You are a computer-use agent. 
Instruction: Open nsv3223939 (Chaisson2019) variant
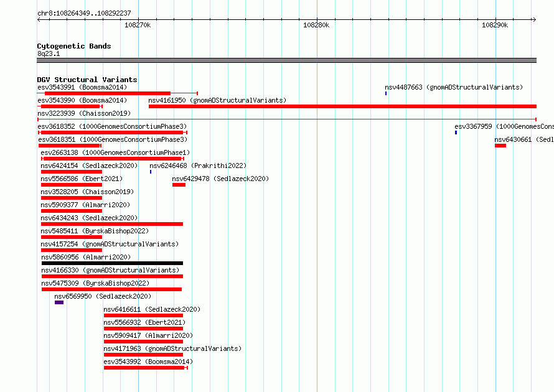coord(84,113)
